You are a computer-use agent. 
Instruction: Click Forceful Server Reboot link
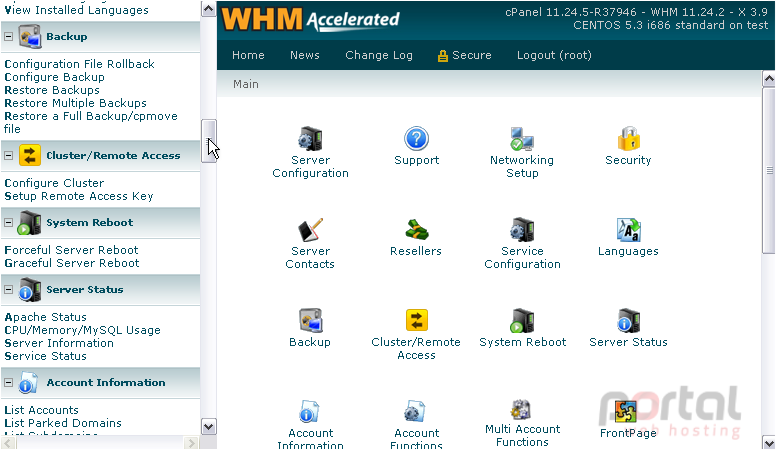[71, 250]
